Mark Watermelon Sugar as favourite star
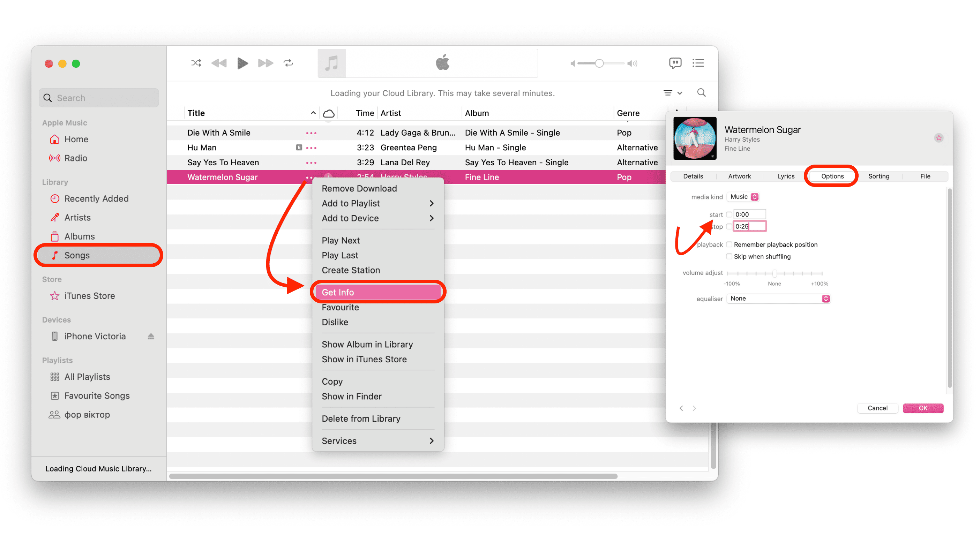980x551 pixels. coord(938,138)
